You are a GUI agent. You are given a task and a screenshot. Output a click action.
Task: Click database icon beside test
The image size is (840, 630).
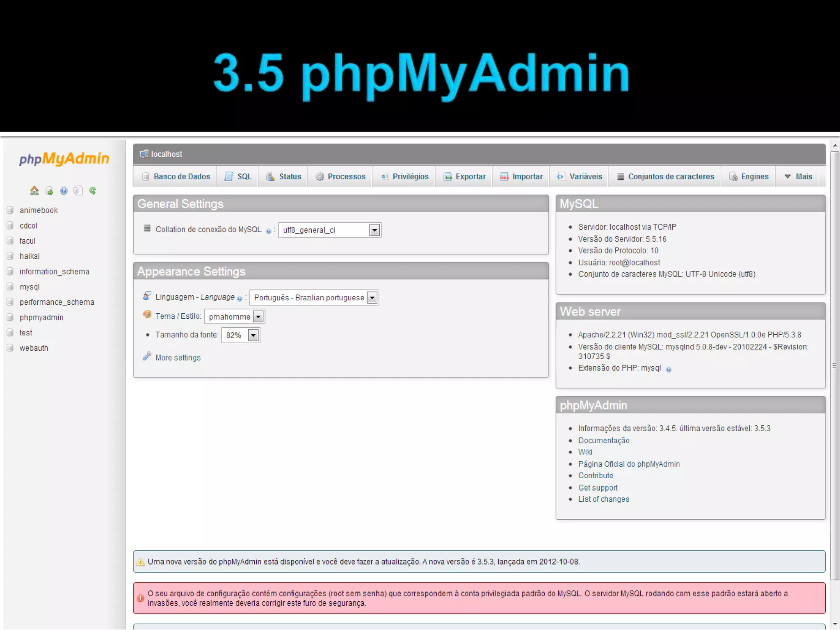tap(10, 333)
